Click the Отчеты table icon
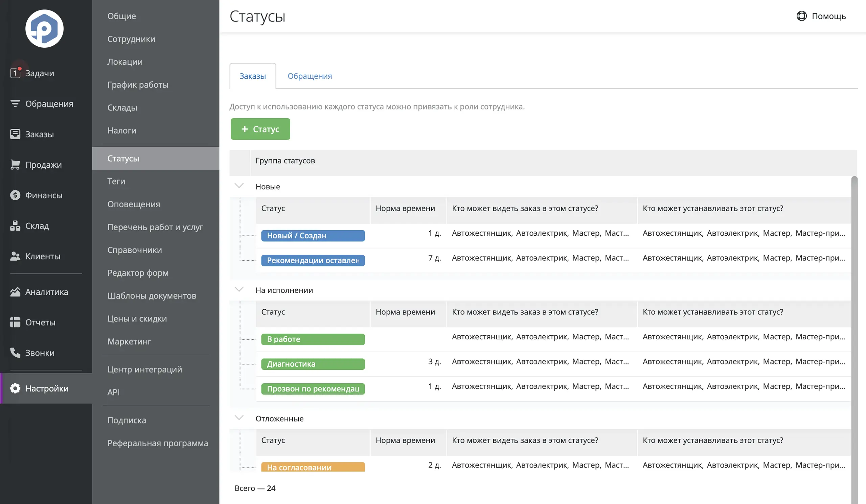This screenshot has width=866, height=504. tap(15, 322)
